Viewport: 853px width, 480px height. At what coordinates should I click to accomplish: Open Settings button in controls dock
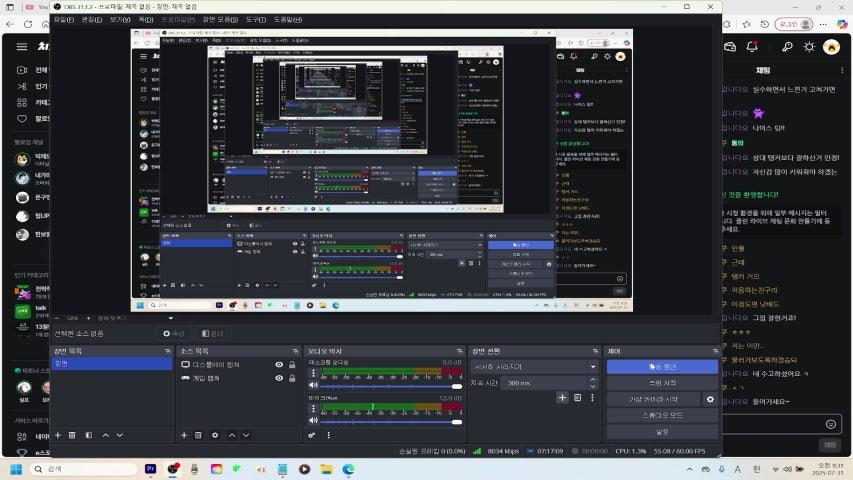tap(662, 432)
